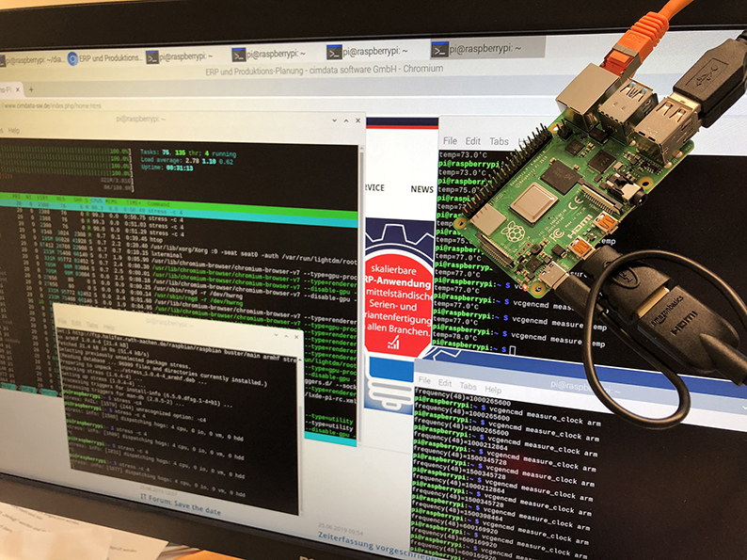Open a new Chromium tab with plus
The width and height of the screenshot is (747, 560).
(31, 89)
